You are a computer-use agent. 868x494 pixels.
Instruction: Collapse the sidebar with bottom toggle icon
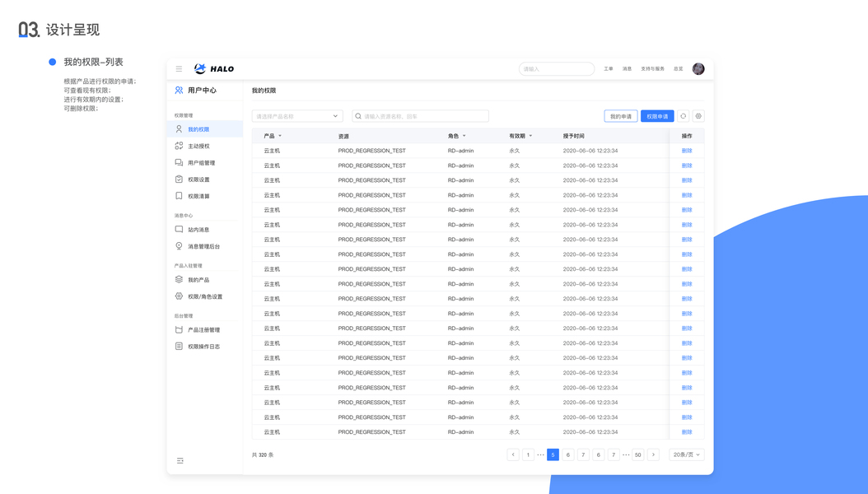click(x=180, y=460)
